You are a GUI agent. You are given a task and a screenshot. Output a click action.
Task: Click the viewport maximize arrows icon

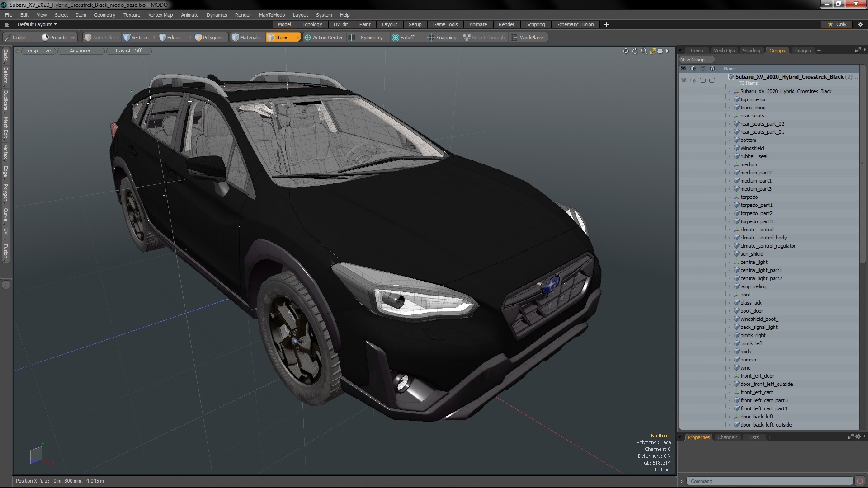(652, 51)
